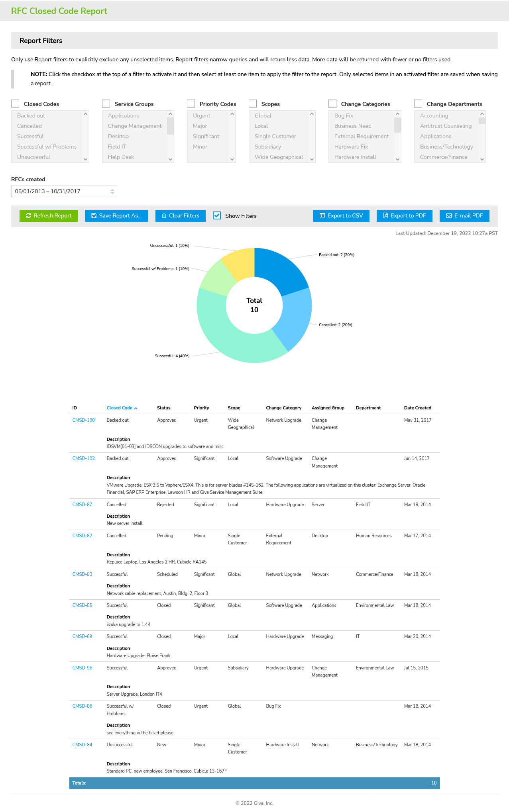Tick the Scopes filter checkbox
509x812 pixels.
(253, 104)
